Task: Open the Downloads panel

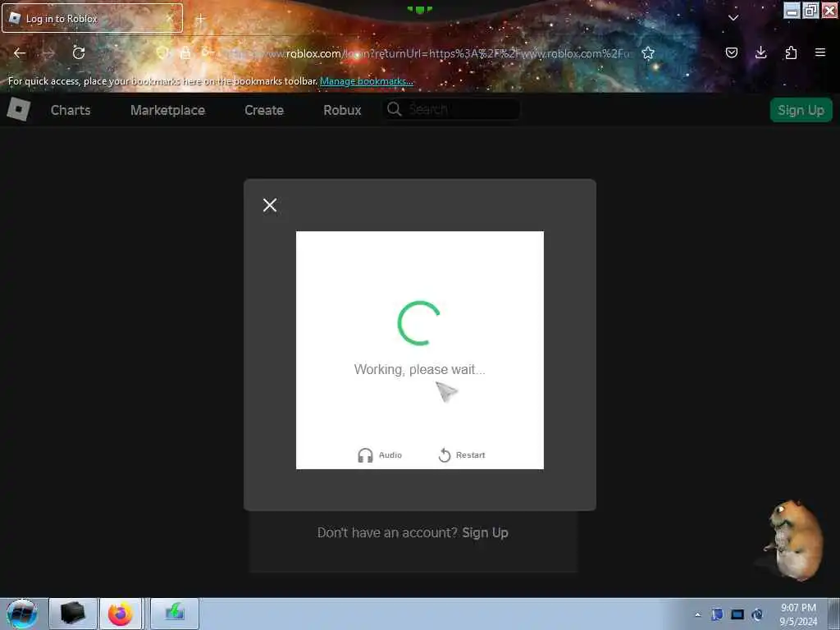Action: pyautogui.click(x=760, y=52)
